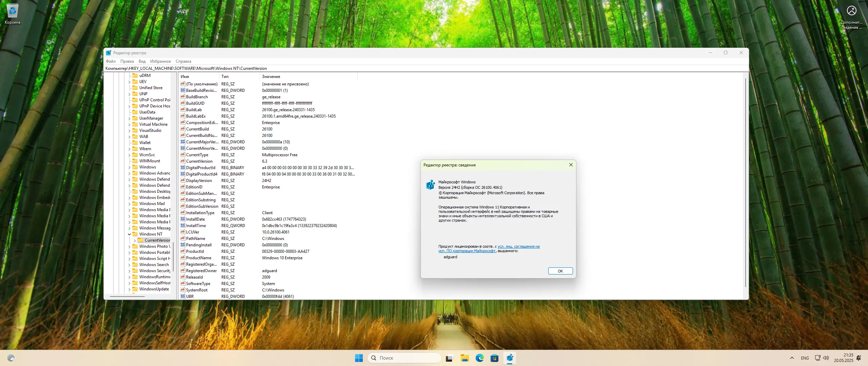This screenshot has width=868, height=366.
Task: Collapse the Windows NT tree node
Action: [x=130, y=234]
